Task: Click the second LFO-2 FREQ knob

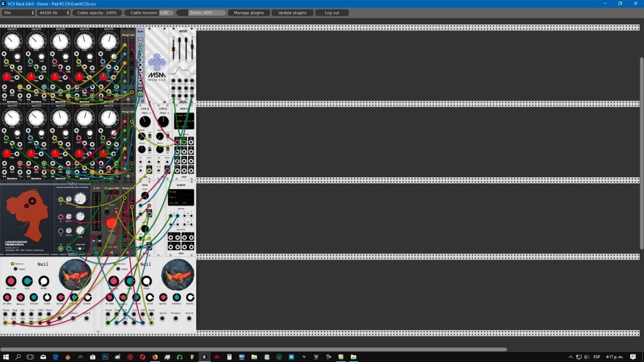Action: [163, 121]
